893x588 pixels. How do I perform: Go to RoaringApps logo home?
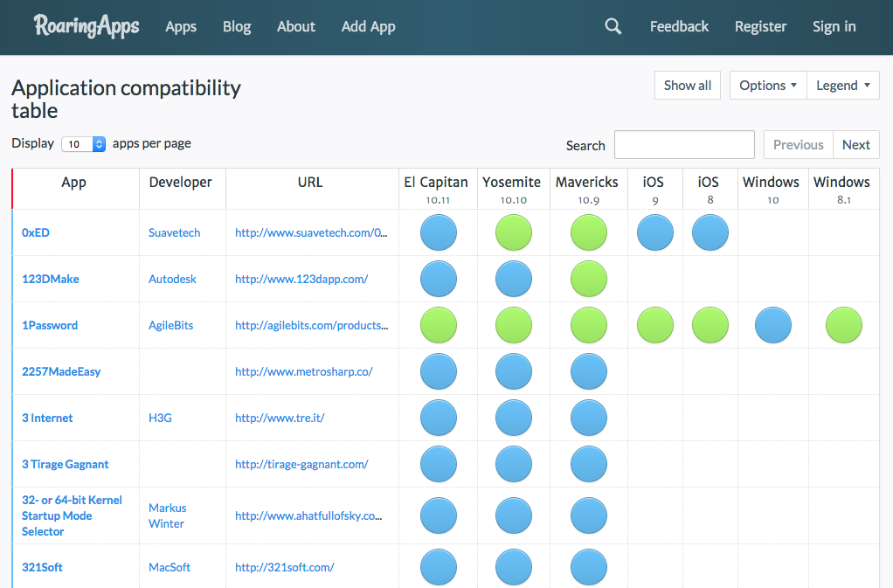coord(87,26)
